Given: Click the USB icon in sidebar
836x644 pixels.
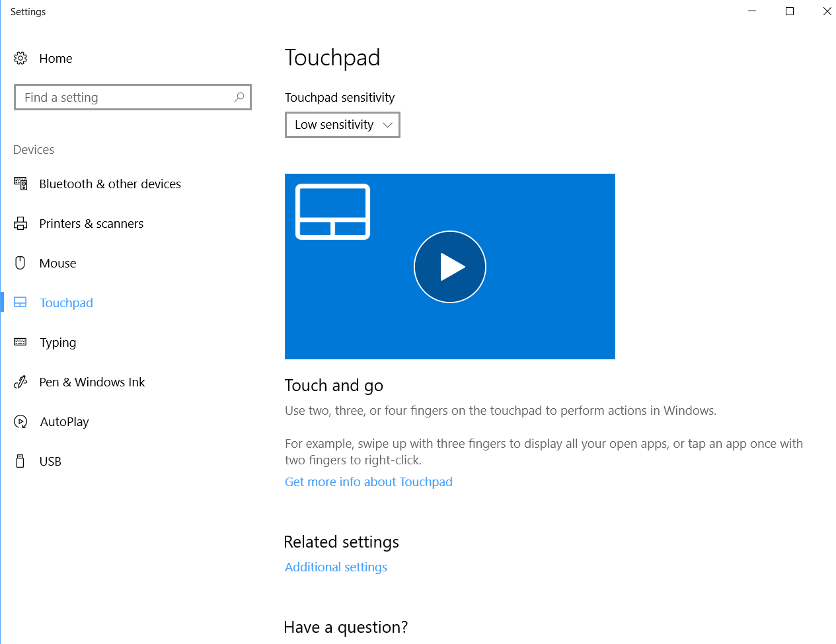Looking at the screenshot, I should click(x=20, y=461).
